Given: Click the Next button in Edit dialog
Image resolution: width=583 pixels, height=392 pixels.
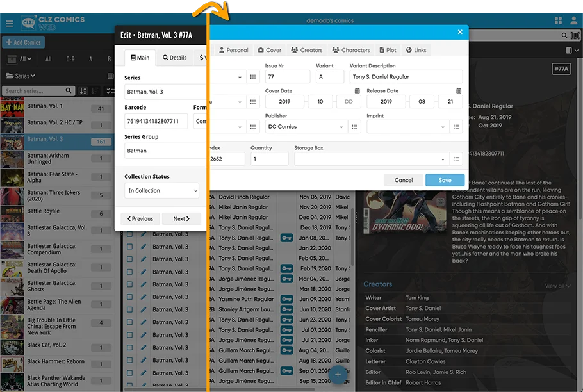Looking at the screenshot, I should 181,219.
